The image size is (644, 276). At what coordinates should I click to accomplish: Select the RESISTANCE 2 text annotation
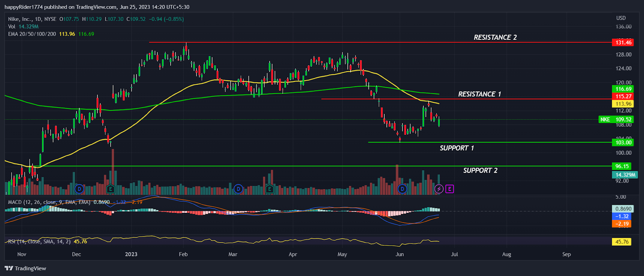(495, 37)
